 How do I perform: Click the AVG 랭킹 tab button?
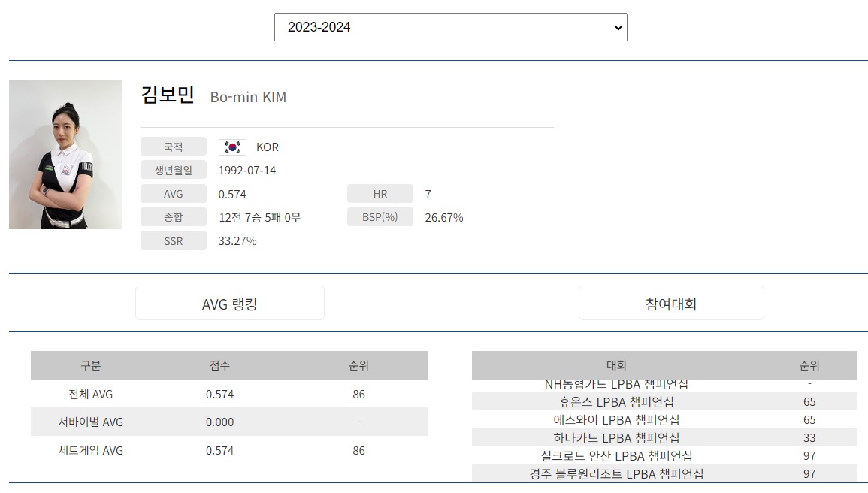pyautogui.click(x=230, y=303)
